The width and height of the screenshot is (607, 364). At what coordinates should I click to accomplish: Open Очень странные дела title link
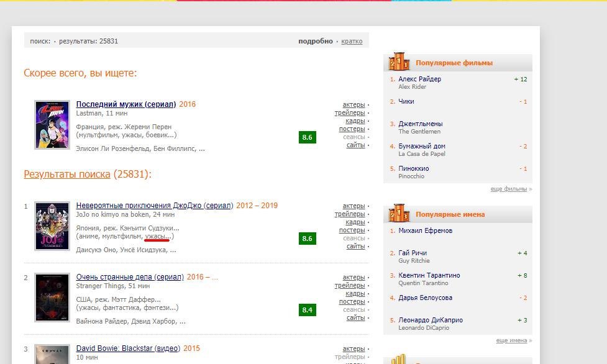(x=130, y=277)
